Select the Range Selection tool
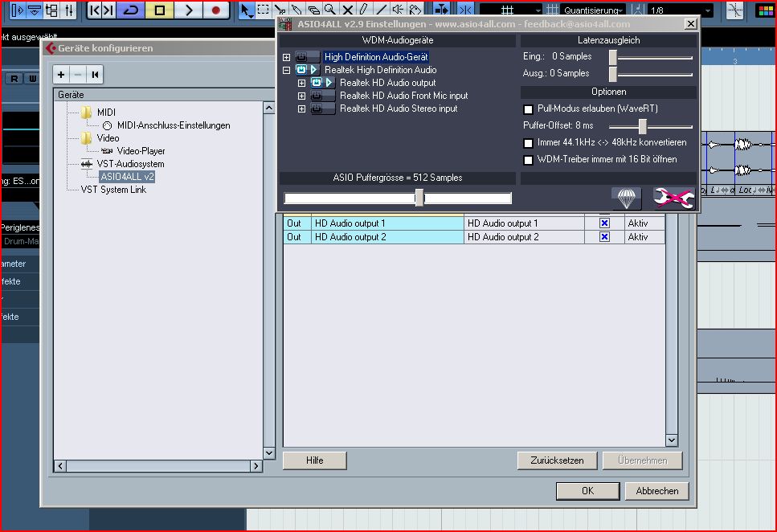The width and height of the screenshot is (777, 532). (x=263, y=10)
